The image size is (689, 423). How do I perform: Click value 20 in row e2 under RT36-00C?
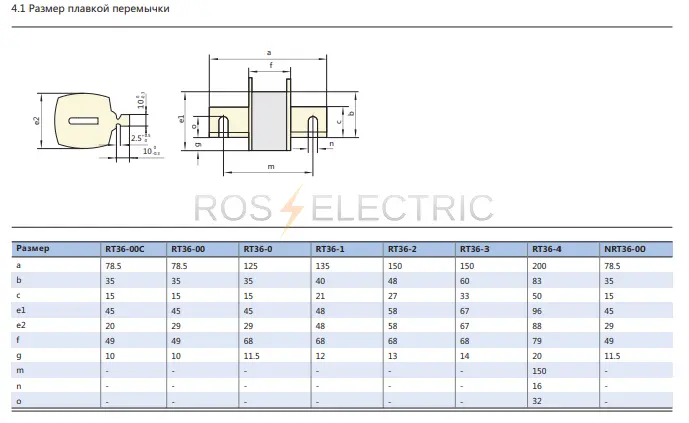coord(110,325)
